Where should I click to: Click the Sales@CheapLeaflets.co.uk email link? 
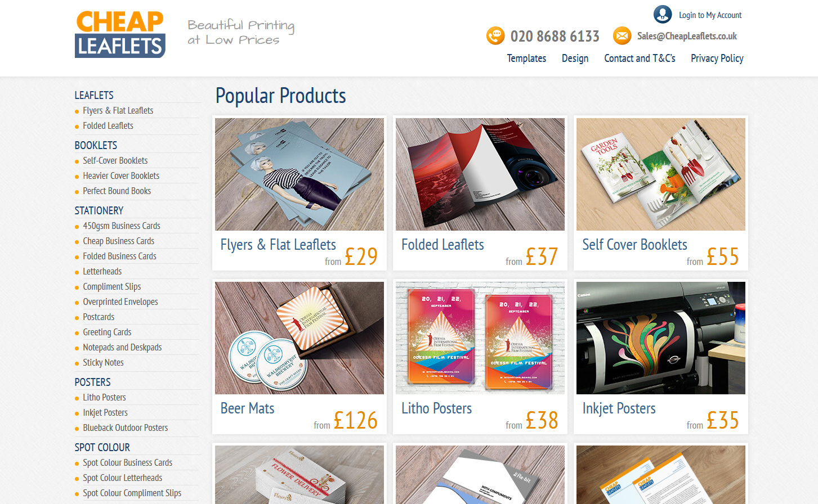click(x=687, y=36)
